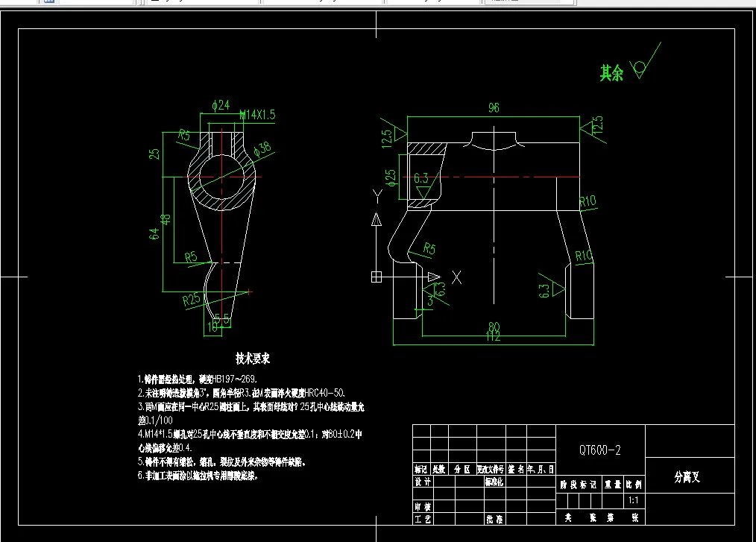This screenshot has height=542, width=756.
Task: Pick the φ25 bore dimension
Action: (391, 178)
